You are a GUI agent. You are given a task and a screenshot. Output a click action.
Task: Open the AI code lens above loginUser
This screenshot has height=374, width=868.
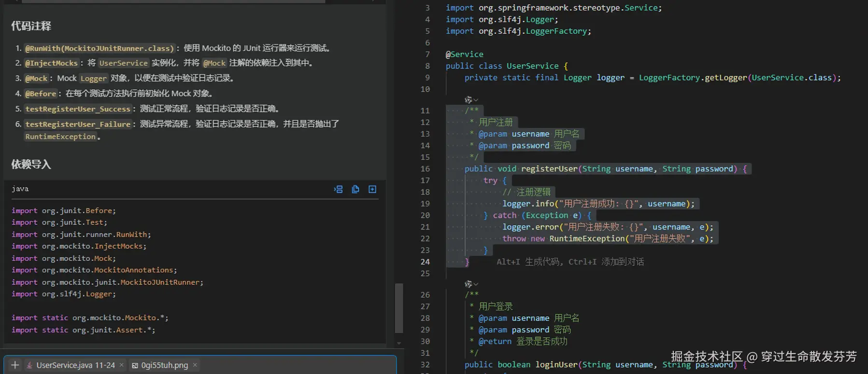click(468, 284)
